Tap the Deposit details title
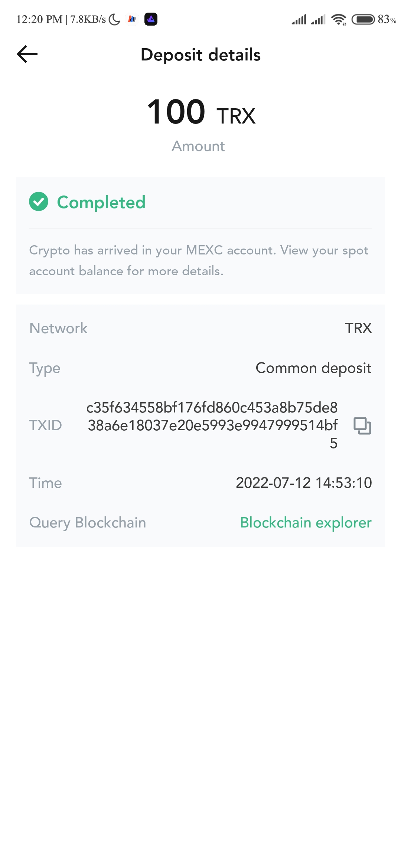The height and width of the screenshot is (868, 401). coord(200,55)
